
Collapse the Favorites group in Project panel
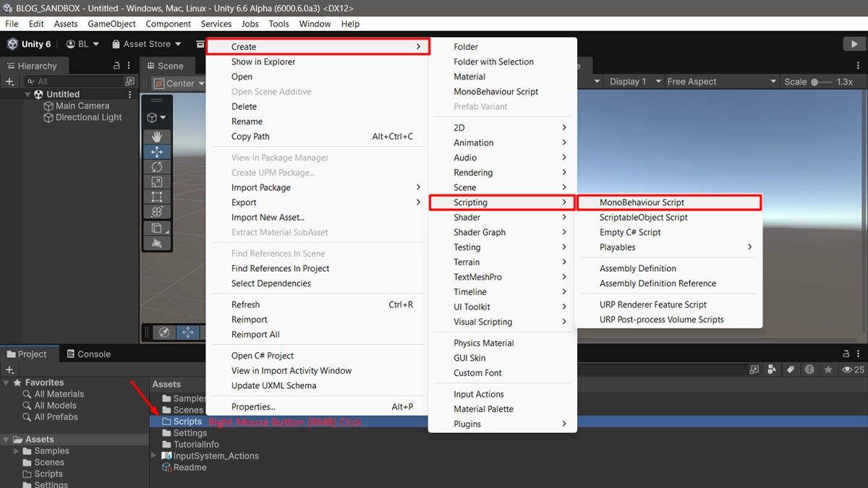coord(6,382)
